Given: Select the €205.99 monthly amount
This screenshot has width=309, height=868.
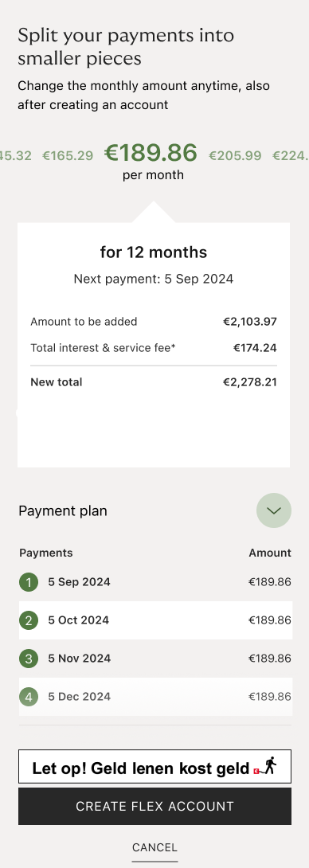Looking at the screenshot, I should [235, 156].
